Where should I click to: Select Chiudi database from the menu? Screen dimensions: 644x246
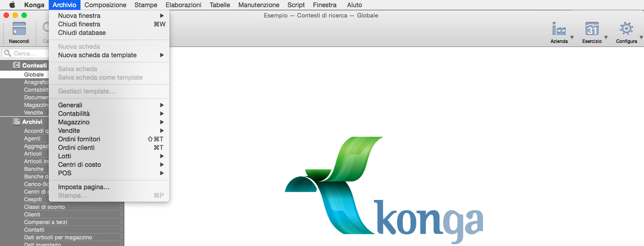82,33
